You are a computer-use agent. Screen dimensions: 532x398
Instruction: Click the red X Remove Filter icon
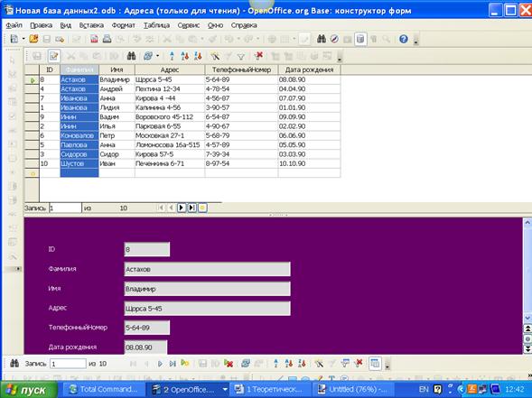259,56
